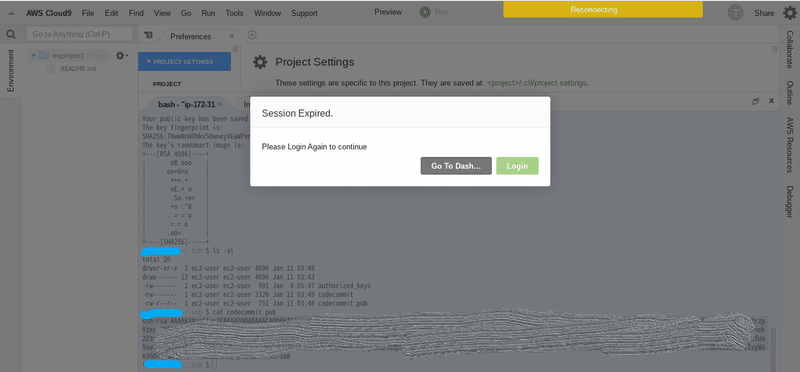Close the bash ip-172-31 terminal tab
Viewport: 800px width, 372px height.
click(219, 104)
